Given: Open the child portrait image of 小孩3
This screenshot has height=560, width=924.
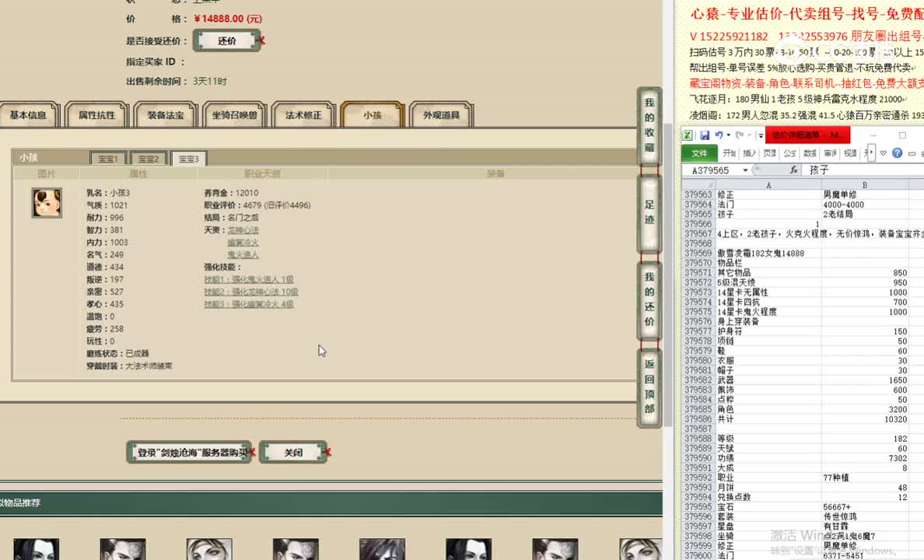Looking at the screenshot, I should (x=47, y=203).
